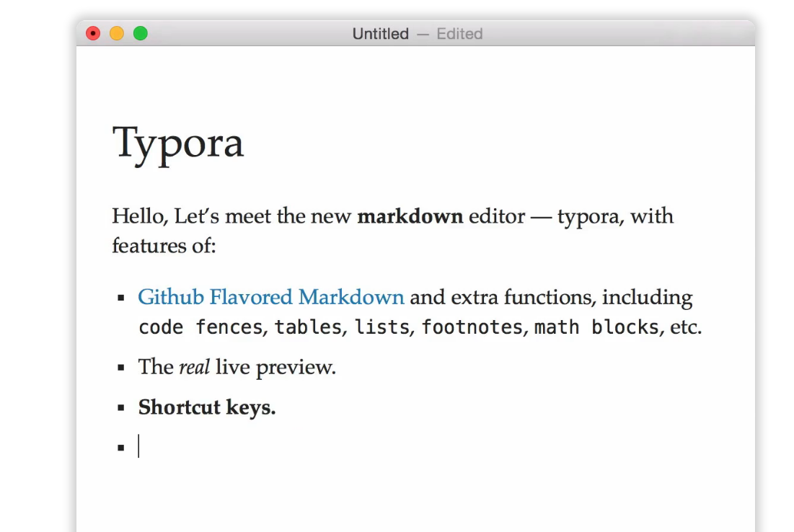Click the Untitled title in the title bar
Image resolution: width=794 pixels, height=532 pixels.
380,33
